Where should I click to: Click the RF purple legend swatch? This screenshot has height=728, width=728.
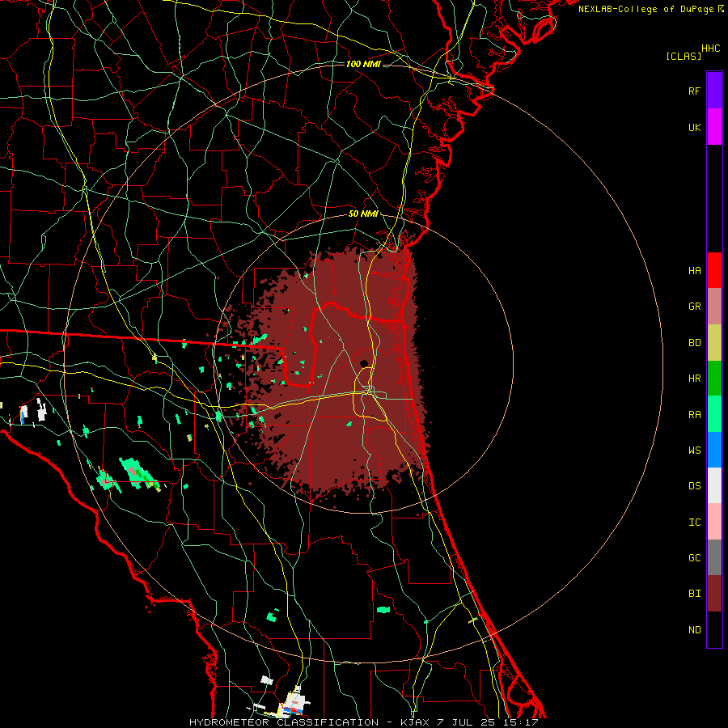pos(714,91)
